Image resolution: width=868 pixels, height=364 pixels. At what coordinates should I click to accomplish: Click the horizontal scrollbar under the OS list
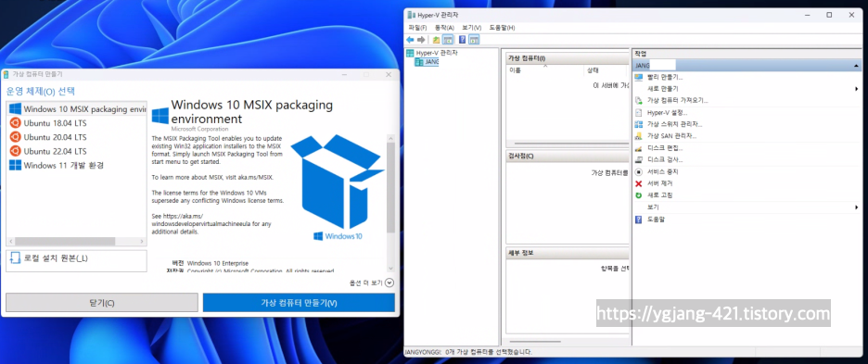pyautogui.click(x=65, y=241)
